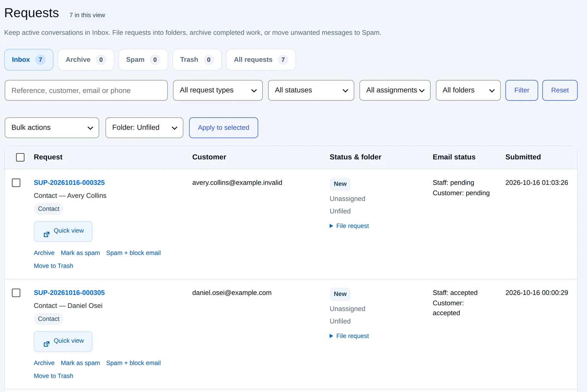Click the Filter button
The height and width of the screenshot is (392, 587).
[x=522, y=90]
